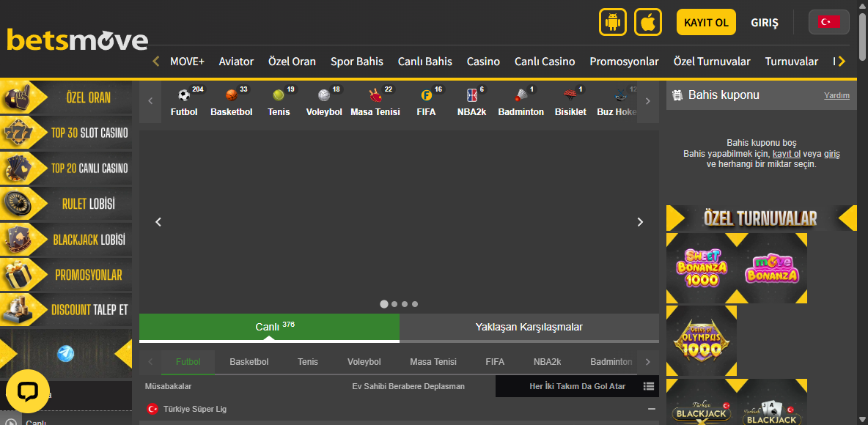Switch to the Yaklaşan Karşılaşmalar tab
The width and height of the screenshot is (868, 425).
(x=529, y=328)
